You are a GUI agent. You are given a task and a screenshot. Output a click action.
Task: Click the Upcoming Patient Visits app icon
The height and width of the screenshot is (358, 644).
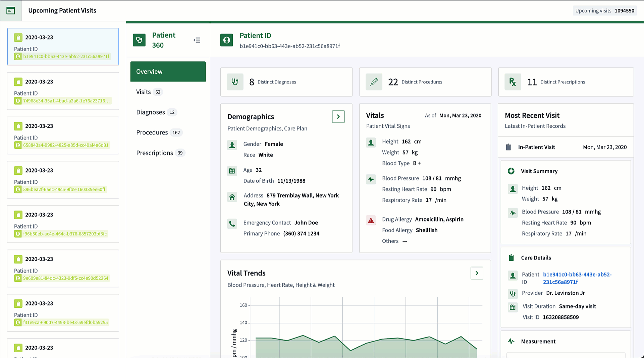(x=11, y=11)
